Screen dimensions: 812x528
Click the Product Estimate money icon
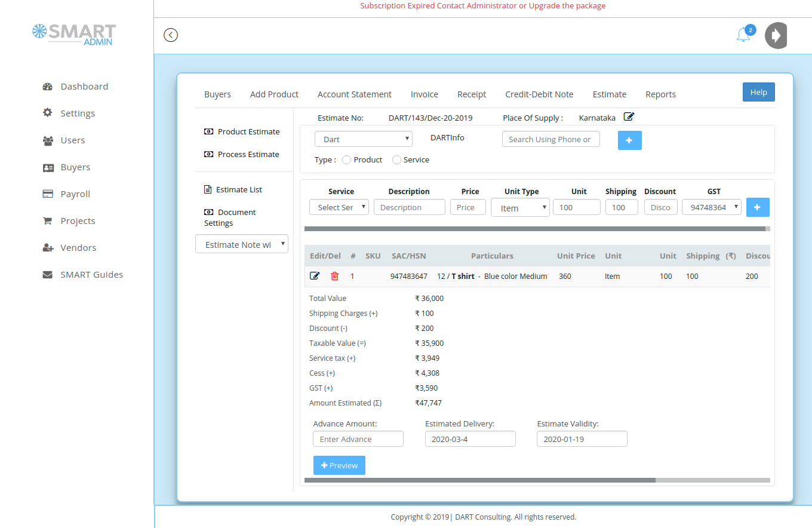[x=208, y=131]
